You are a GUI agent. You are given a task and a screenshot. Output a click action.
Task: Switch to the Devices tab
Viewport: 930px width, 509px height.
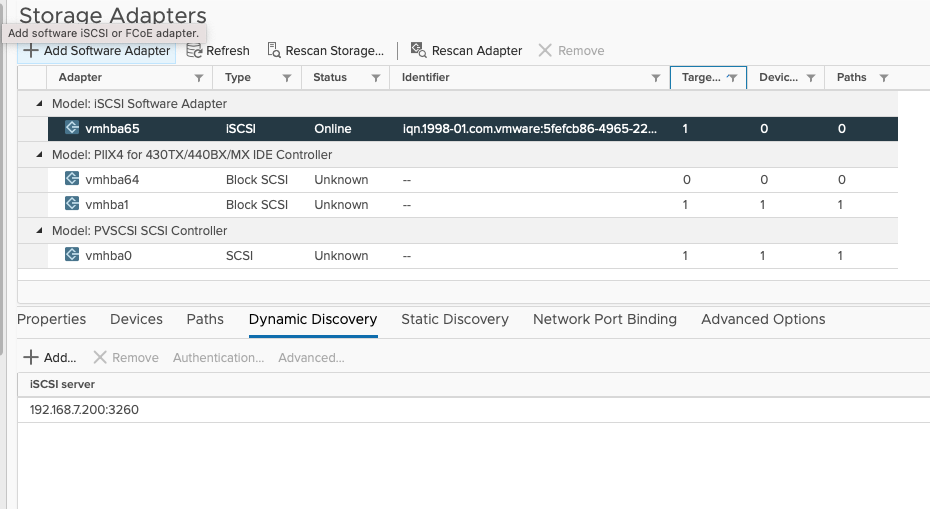[136, 319]
